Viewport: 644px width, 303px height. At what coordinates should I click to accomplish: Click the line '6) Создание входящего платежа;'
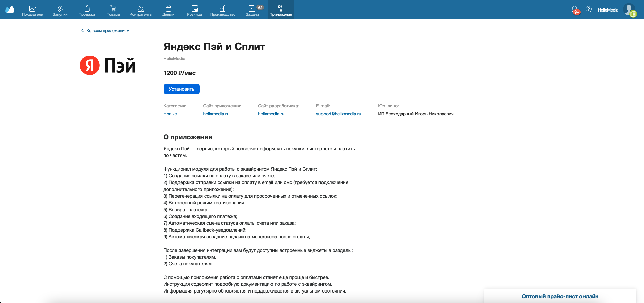(x=200, y=216)
